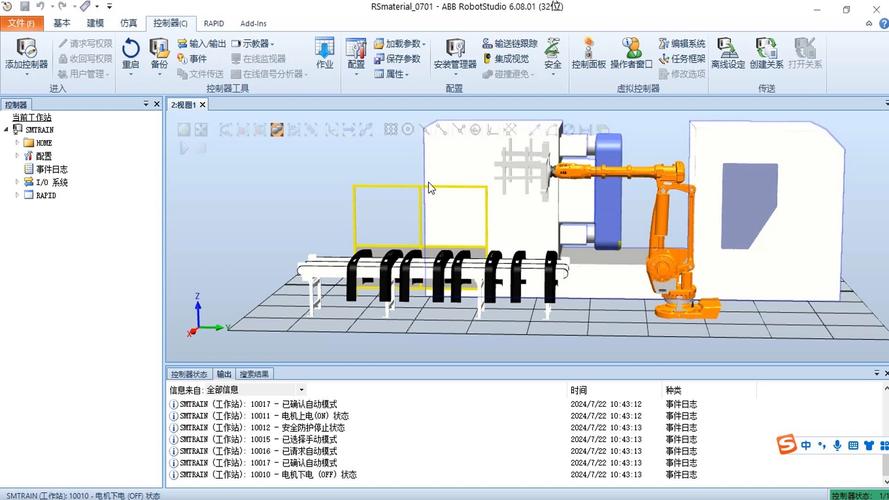Expand the HOME folder node
This screenshot has width=889, height=500.
[x=18, y=143]
